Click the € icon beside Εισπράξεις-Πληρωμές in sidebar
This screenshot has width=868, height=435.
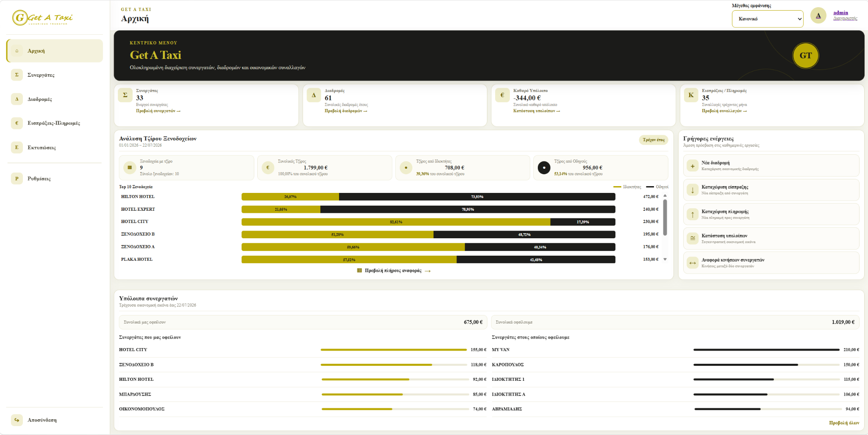coord(17,123)
